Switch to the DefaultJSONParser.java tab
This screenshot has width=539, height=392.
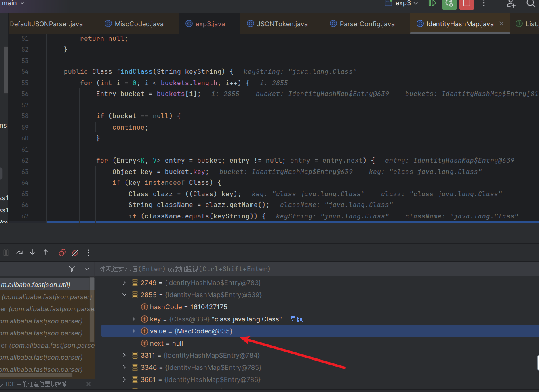[x=46, y=24]
